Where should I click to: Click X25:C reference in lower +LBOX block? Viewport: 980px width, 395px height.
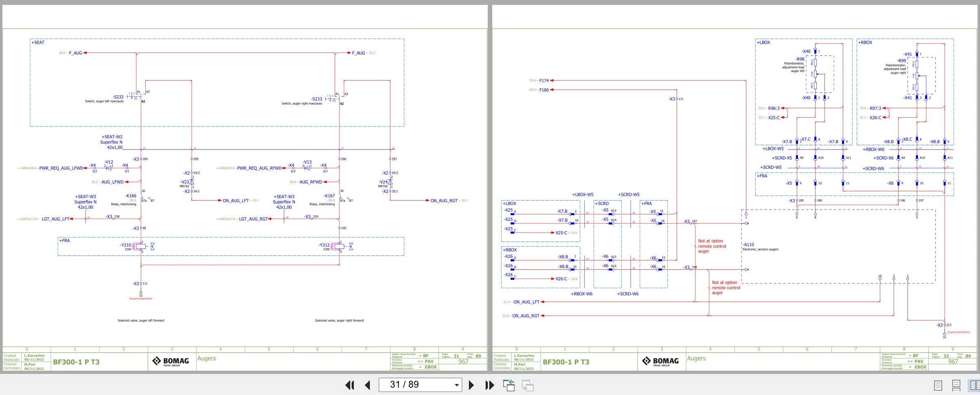(x=561, y=233)
